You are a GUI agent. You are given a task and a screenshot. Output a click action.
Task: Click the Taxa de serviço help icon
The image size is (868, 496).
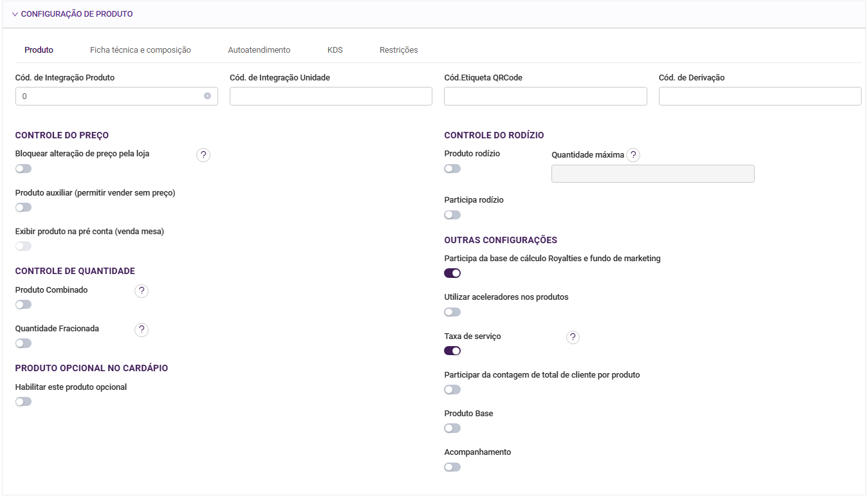point(573,337)
